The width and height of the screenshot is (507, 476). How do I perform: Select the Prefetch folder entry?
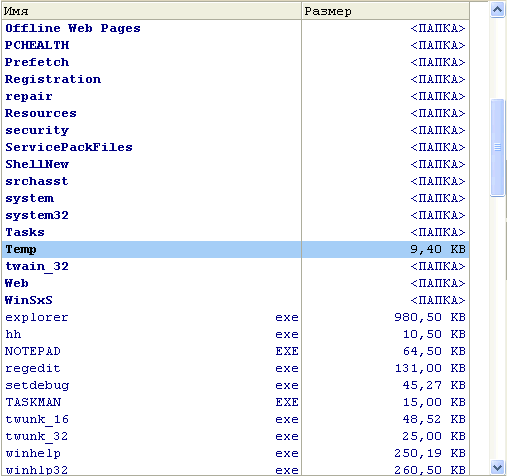(37, 62)
